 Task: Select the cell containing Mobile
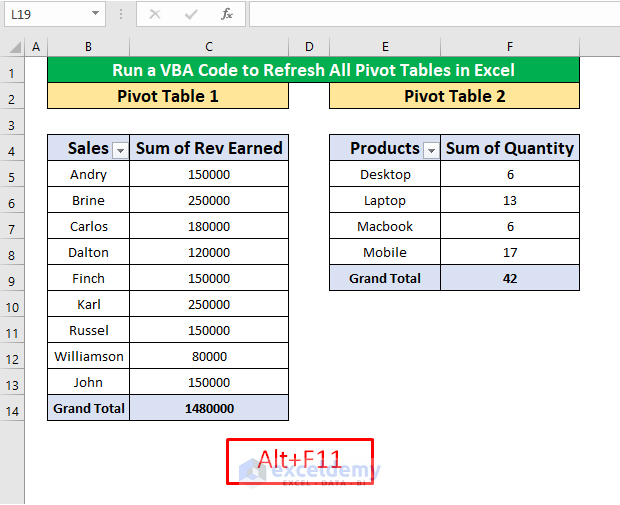(385, 252)
